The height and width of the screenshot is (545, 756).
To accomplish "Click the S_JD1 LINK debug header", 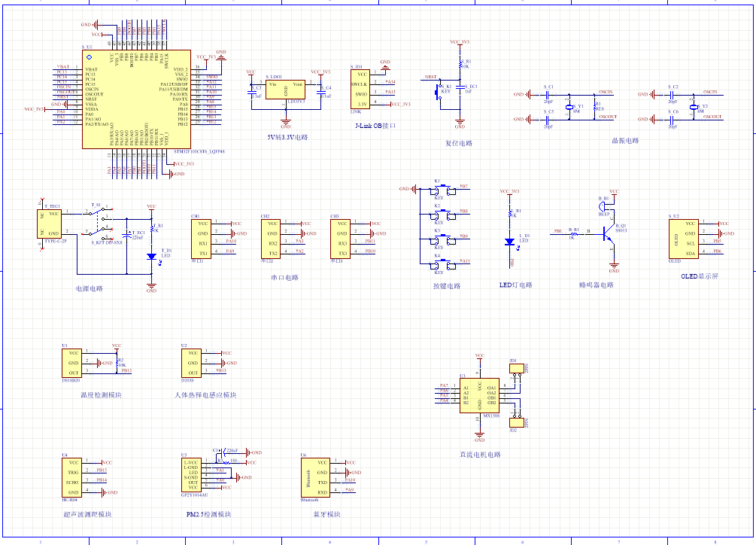I will tap(360, 89).
